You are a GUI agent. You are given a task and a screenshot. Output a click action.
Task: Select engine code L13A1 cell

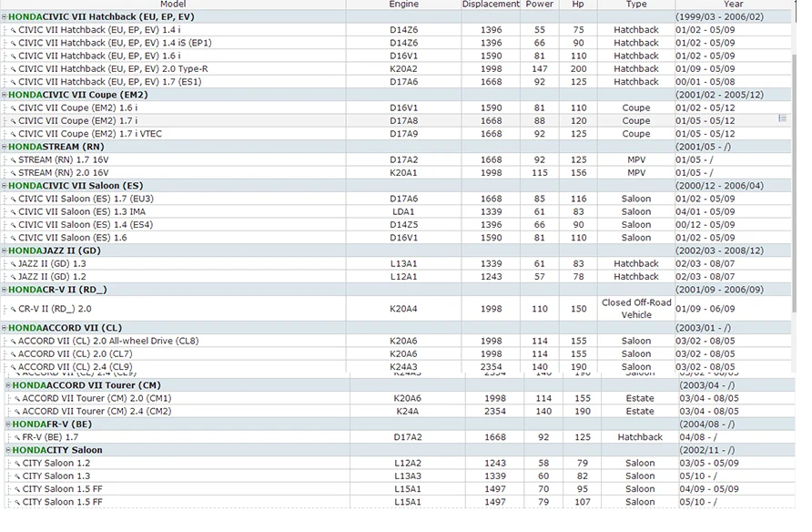[x=403, y=263]
